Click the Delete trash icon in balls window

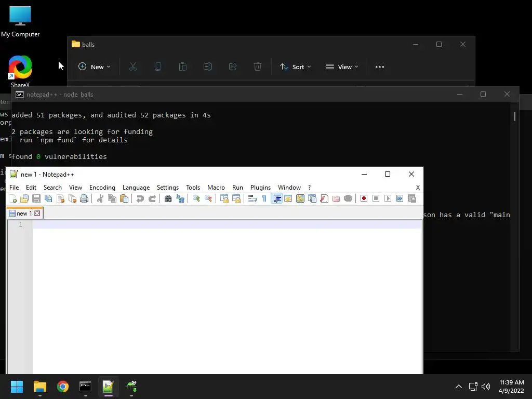[258, 67]
